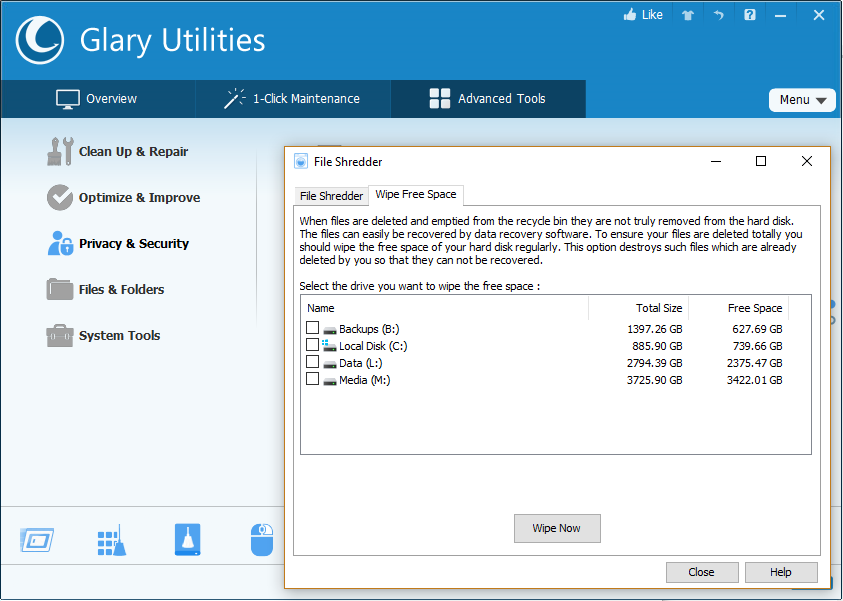Click total size 3725.90 GB
843x601 pixels.
654,381
